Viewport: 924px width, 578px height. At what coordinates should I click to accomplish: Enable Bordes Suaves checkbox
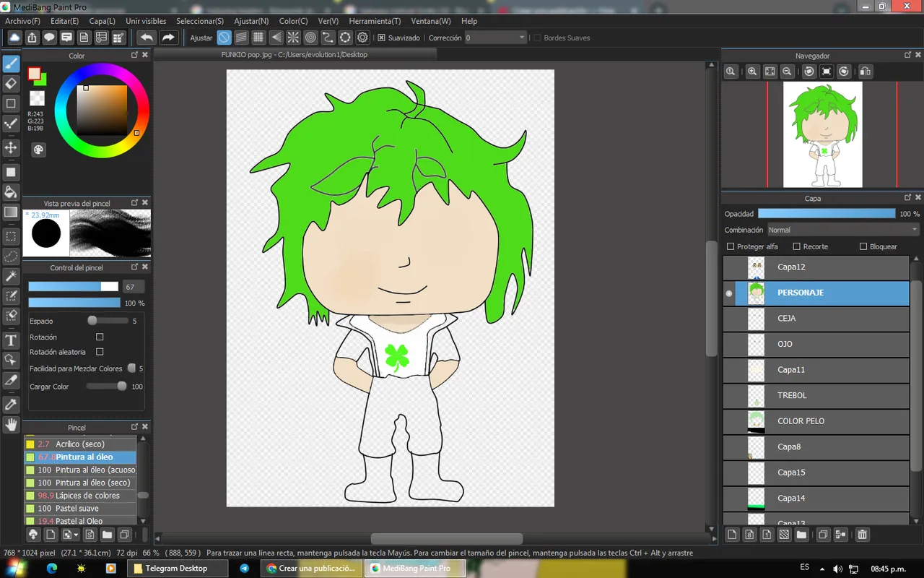[x=537, y=38]
